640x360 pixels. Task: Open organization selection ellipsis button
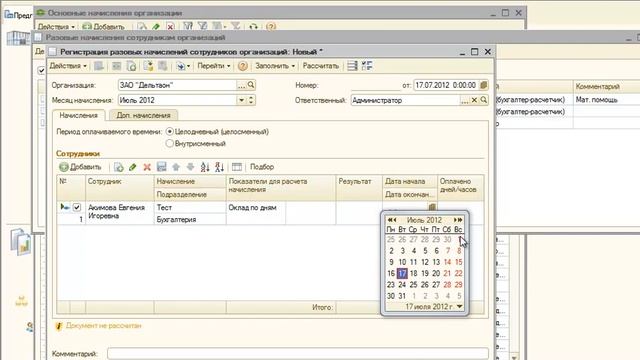[x=242, y=85]
